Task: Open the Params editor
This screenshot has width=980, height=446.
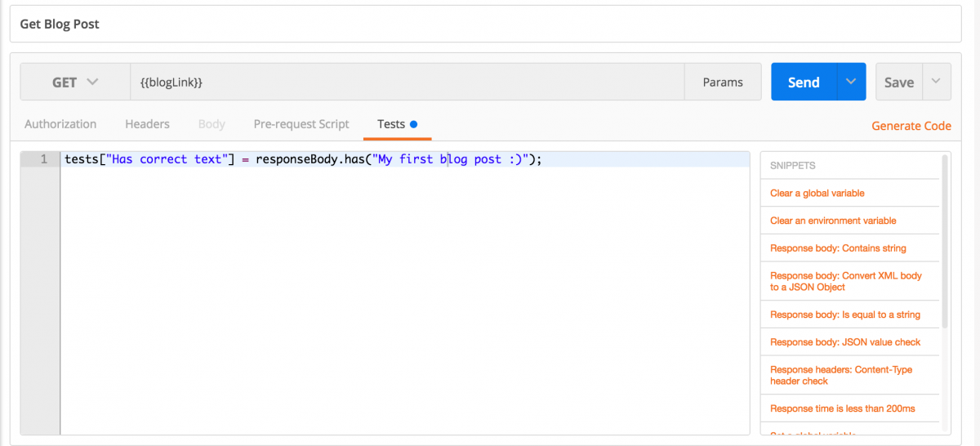Action: tap(723, 82)
